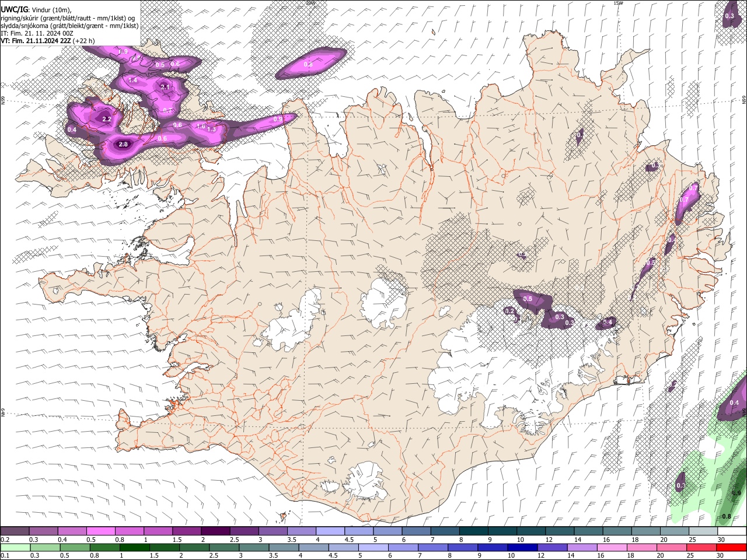Click the 'UWC/IG: Vindur (10m),' title line
The image size is (747, 560).
tap(36, 10)
